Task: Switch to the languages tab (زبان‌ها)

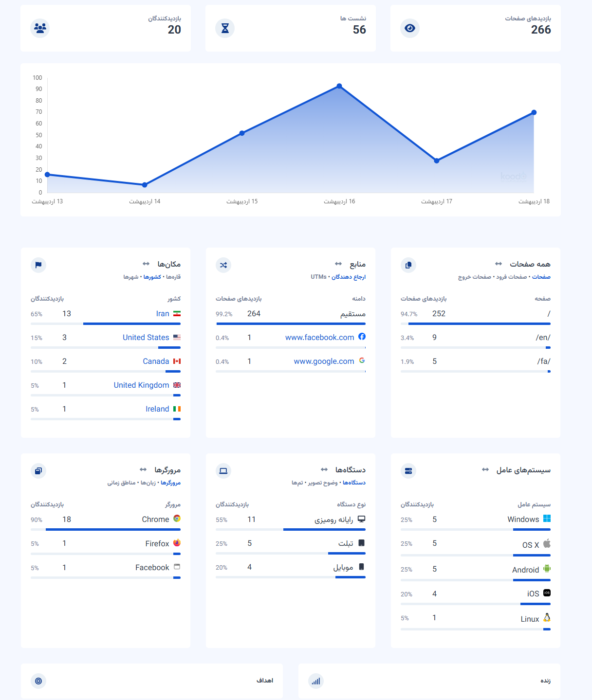Action: pyautogui.click(x=148, y=483)
